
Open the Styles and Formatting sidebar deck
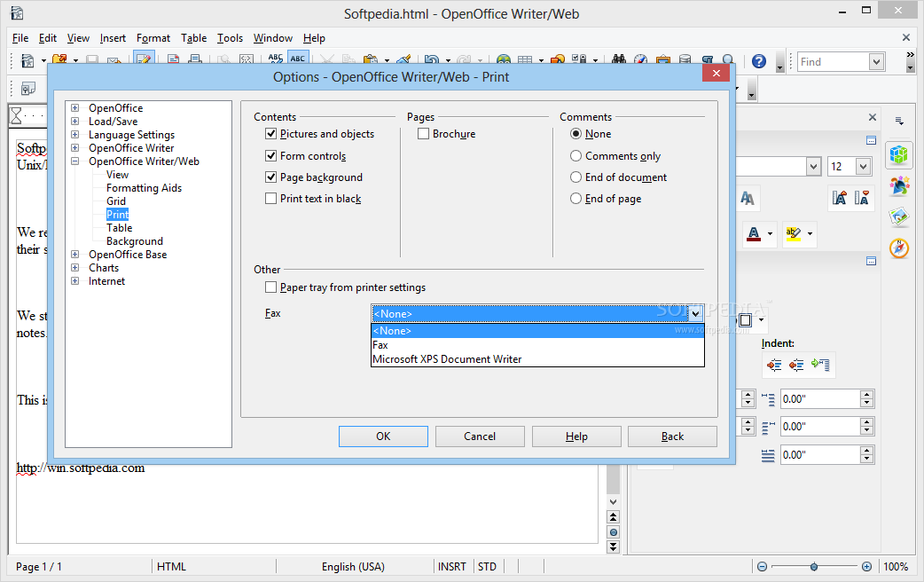click(898, 186)
